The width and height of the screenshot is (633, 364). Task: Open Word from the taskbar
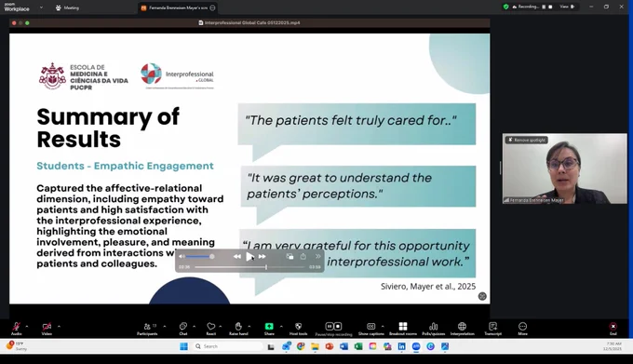343,346
